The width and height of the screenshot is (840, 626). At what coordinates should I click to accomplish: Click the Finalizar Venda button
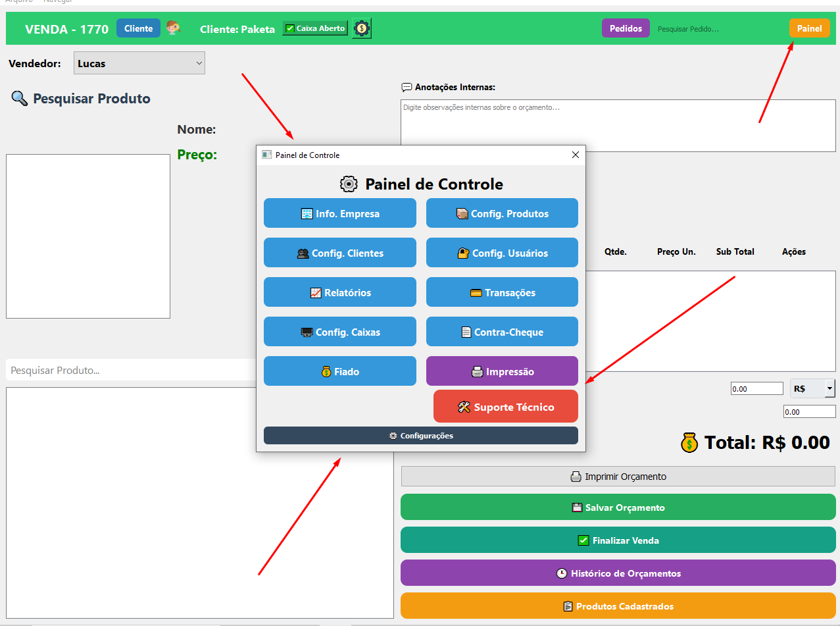618,540
